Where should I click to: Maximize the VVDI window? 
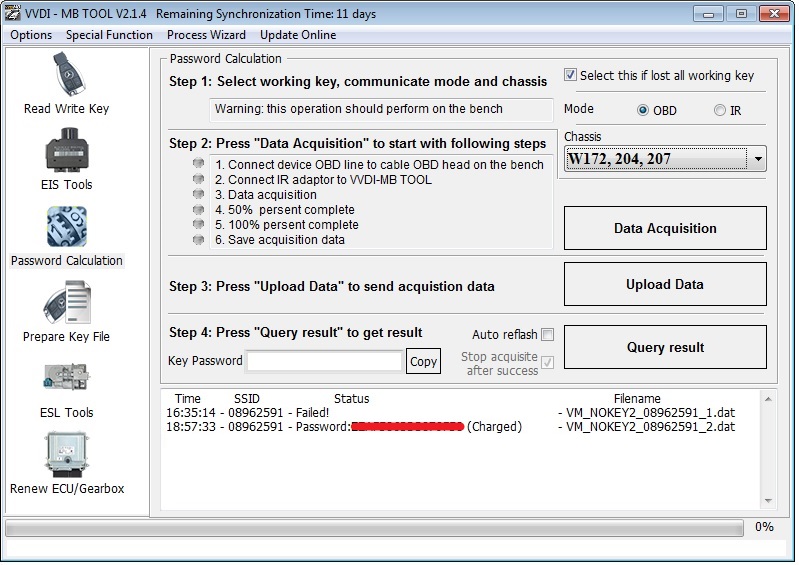coord(741,14)
